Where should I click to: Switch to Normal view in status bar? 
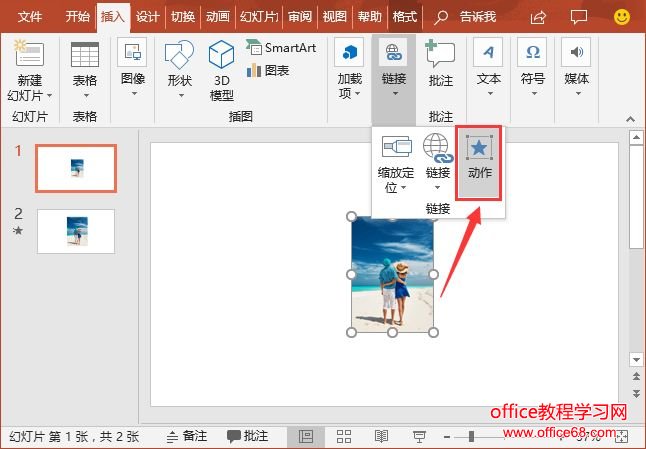[306, 437]
